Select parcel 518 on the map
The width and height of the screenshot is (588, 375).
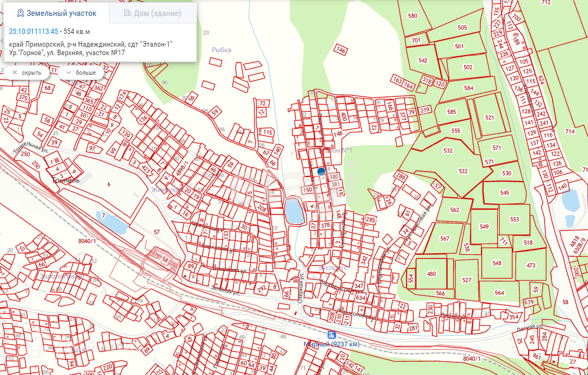528,243
